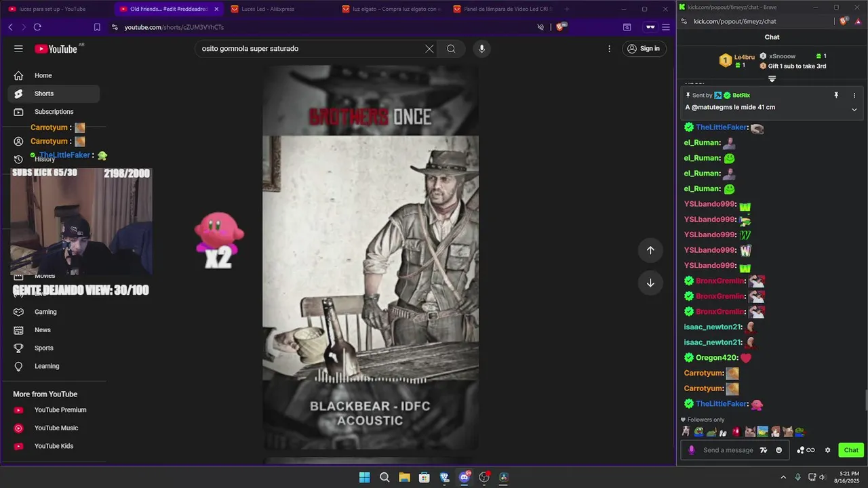The image size is (868, 488).
Task: Show hidden system tray icons chevron
Action: [x=783, y=477]
